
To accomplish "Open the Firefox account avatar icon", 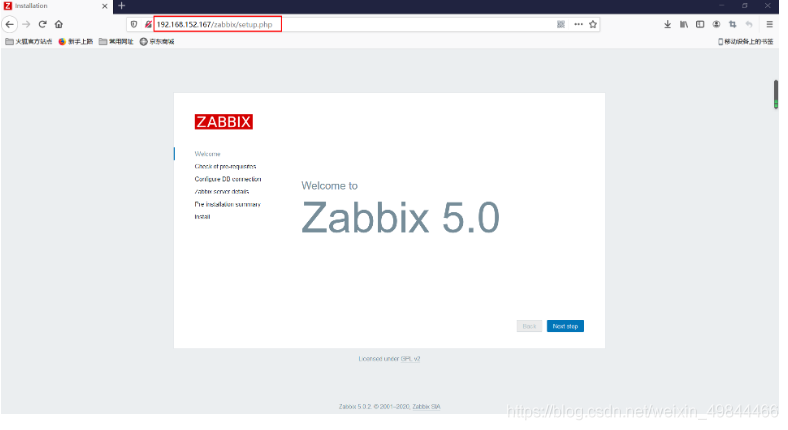I will tap(717, 24).
